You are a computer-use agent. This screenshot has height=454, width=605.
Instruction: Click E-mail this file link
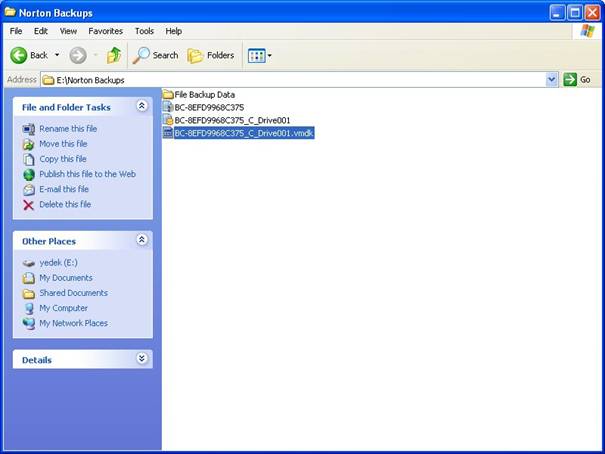pyautogui.click(x=64, y=189)
